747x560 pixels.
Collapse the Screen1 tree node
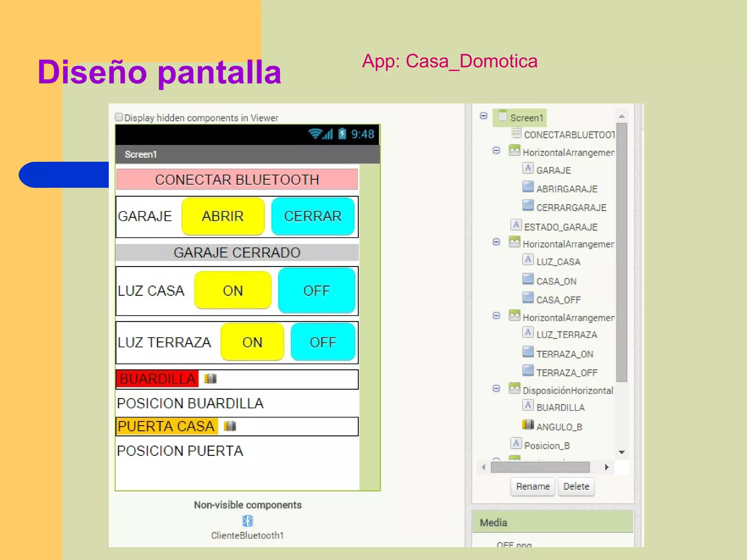point(484,116)
